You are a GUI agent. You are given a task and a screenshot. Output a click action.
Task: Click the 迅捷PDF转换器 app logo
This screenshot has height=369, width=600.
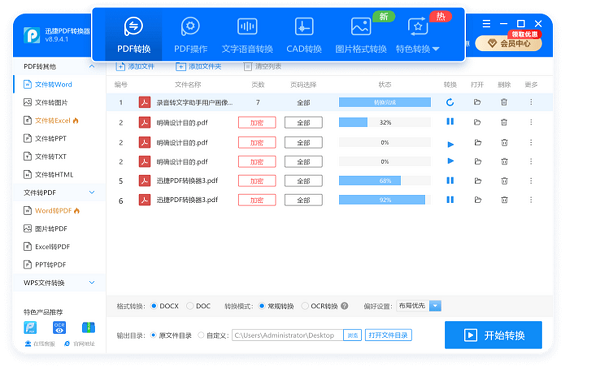[x=31, y=35]
